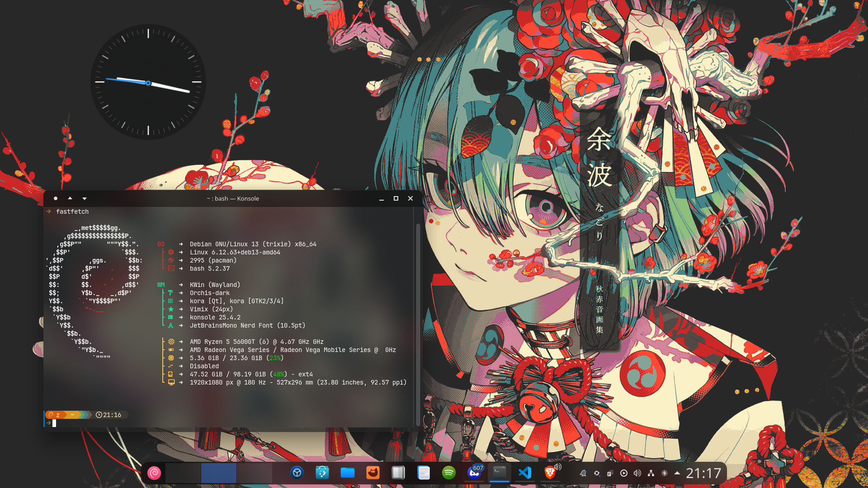Viewport: 868px width, 488px height.
Task: Open the power management tray icon
Action: 665,473
